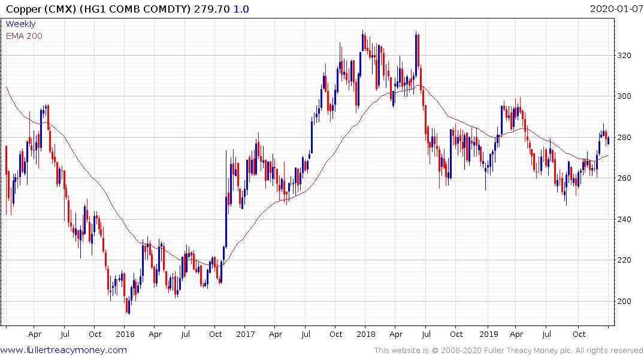Click the 2016 year label on time axis

125,334
